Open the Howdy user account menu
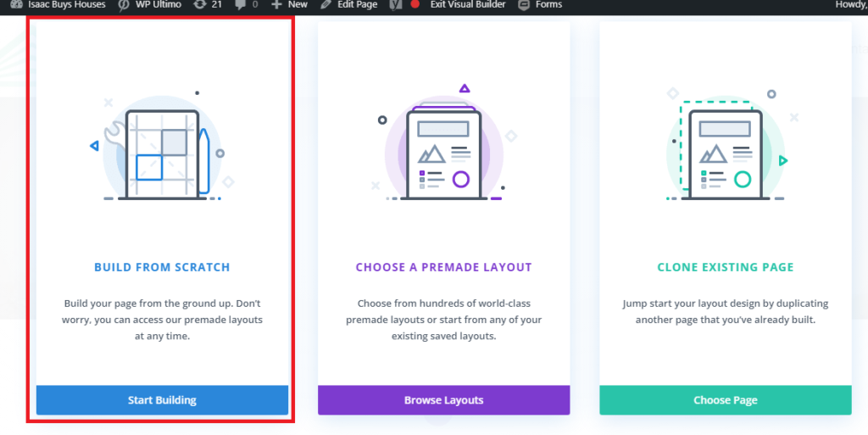 point(851,4)
